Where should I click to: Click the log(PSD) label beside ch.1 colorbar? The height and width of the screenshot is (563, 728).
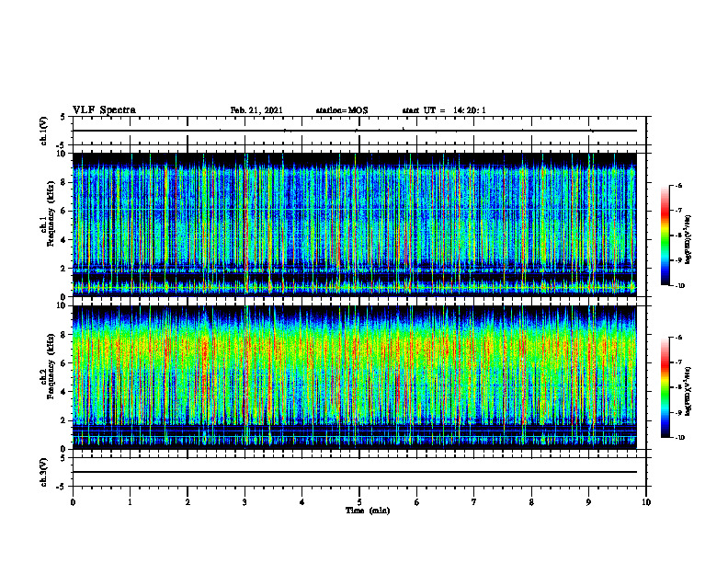[x=688, y=240]
